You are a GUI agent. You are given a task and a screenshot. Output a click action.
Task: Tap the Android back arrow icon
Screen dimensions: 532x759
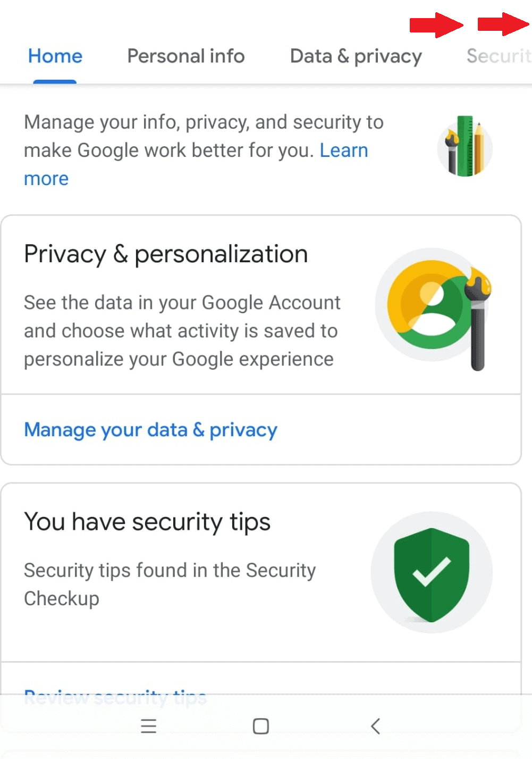click(x=375, y=726)
